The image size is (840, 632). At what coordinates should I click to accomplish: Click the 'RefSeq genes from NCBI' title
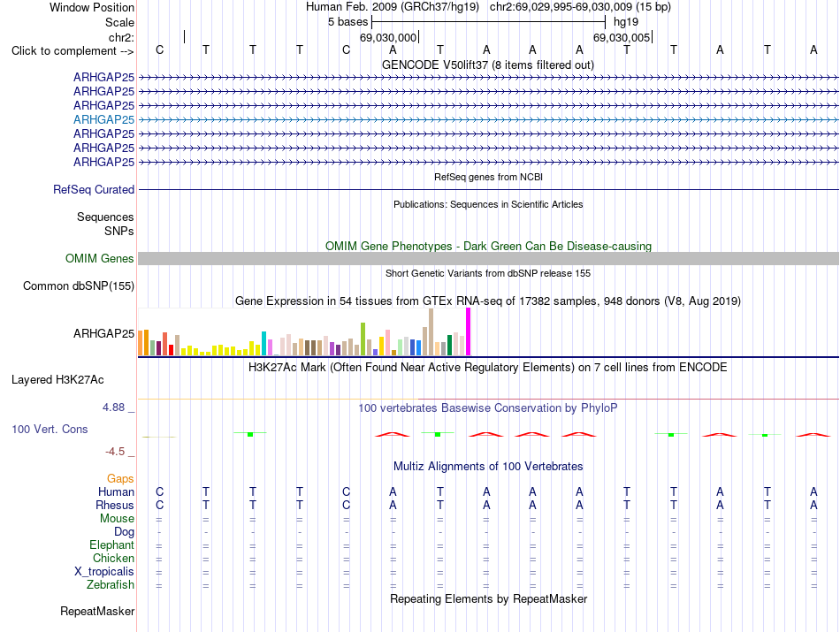(488, 177)
